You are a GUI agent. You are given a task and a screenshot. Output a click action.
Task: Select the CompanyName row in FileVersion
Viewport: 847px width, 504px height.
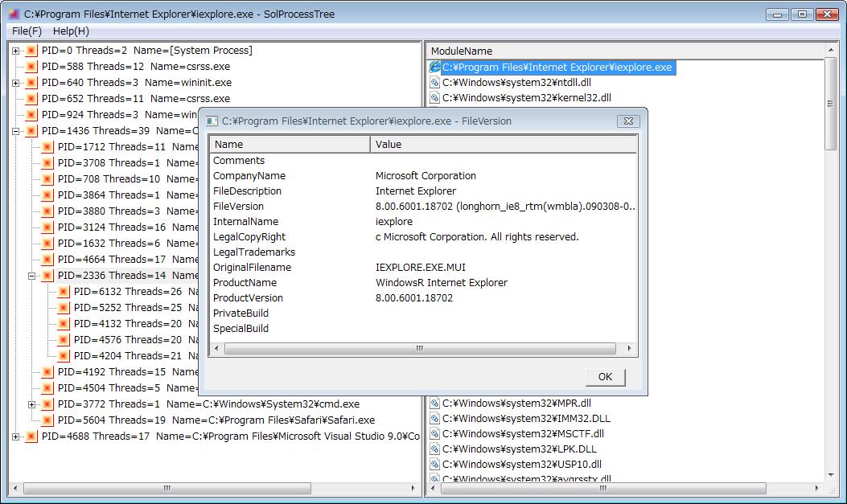tap(423, 176)
